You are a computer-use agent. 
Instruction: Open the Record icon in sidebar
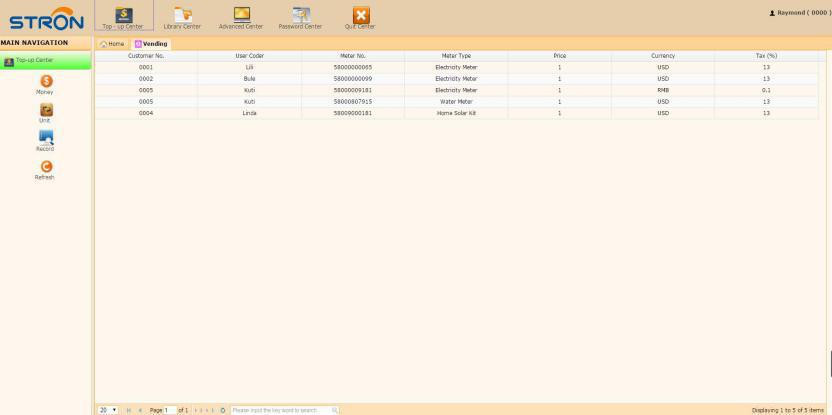pos(45,139)
